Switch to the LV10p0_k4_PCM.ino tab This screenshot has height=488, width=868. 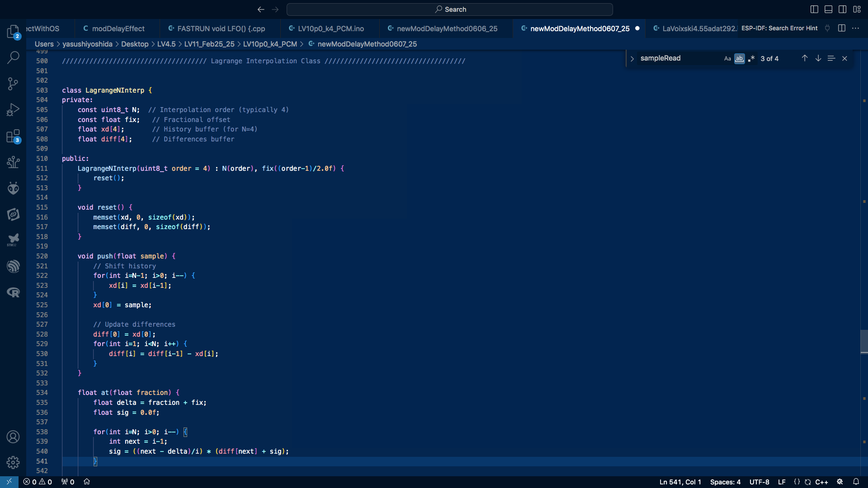tap(330, 28)
